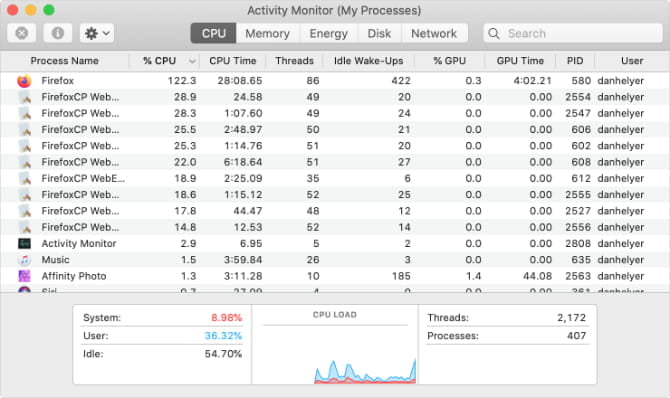Screen dimensions: 670x398
Task: Click the Music app icon in list
Action: 24,259
